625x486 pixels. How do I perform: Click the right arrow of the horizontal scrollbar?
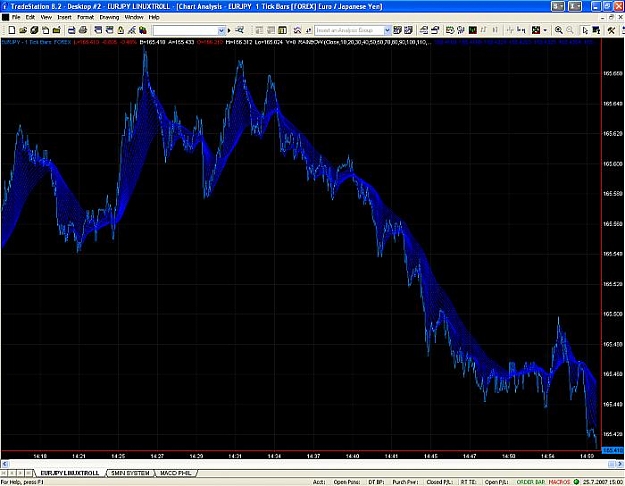[621, 464]
